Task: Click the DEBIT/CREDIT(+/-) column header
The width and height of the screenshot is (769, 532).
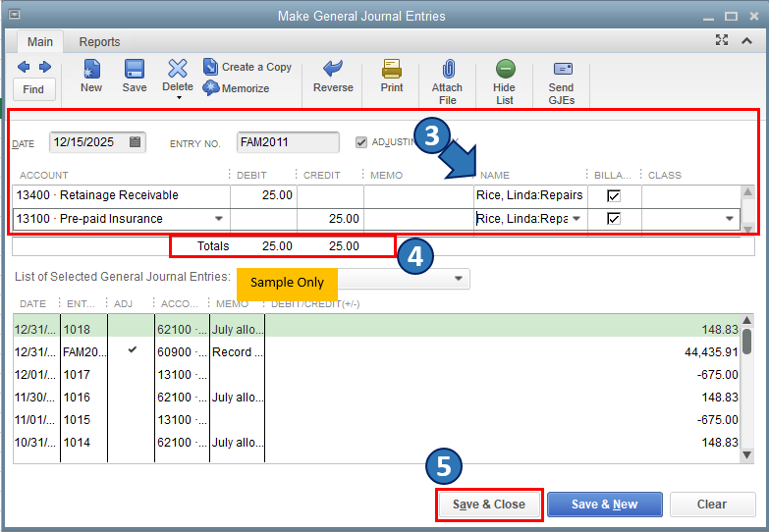Action: (x=315, y=304)
